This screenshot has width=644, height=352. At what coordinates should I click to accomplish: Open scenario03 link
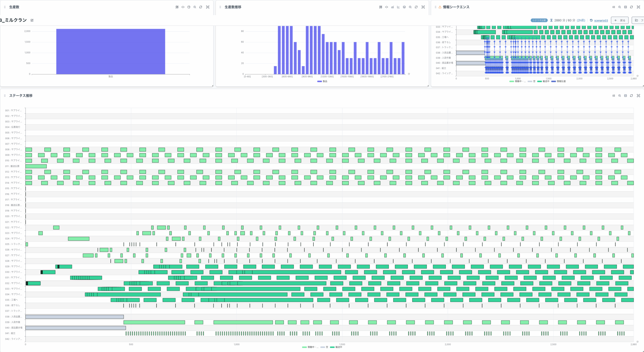pos(601,21)
